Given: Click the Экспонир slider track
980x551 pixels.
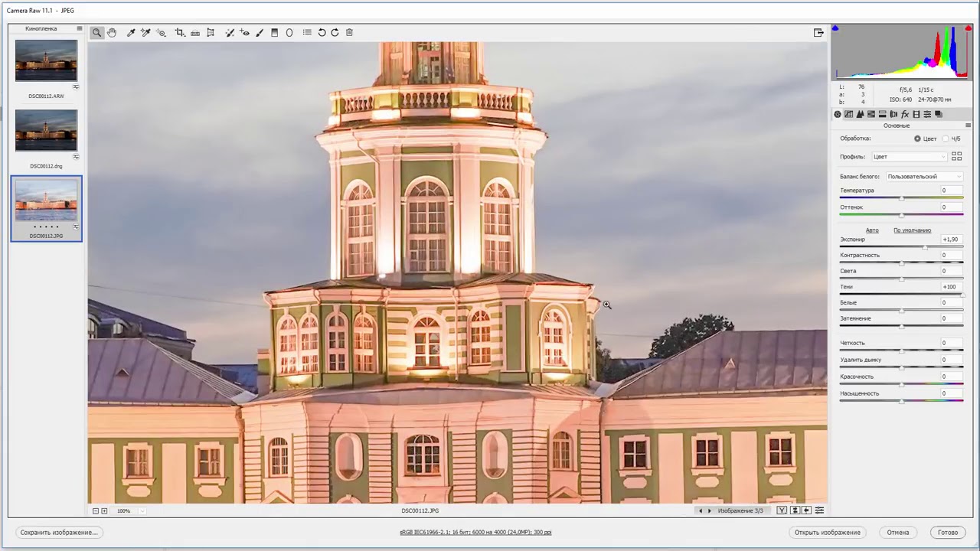Looking at the screenshot, I should pyautogui.click(x=901, y=247).
